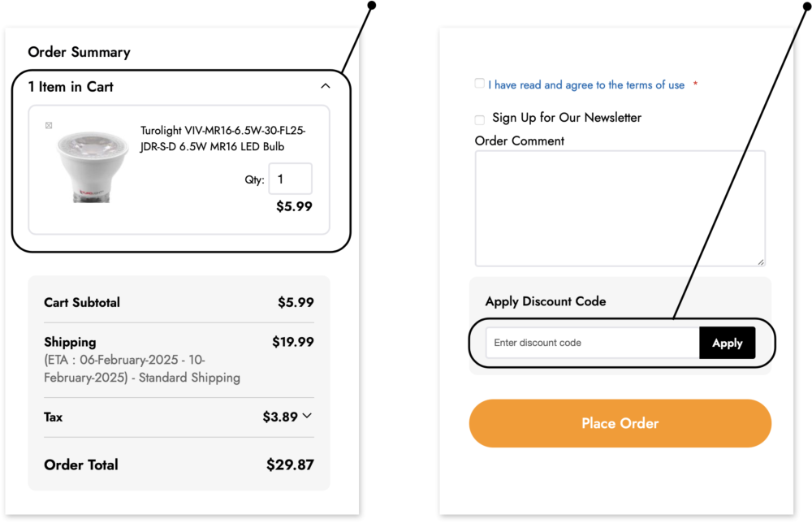Focus the Enter discount code field
Image resolution: width=812 pixels, height=523 pixels.
[x=592, y=343]
